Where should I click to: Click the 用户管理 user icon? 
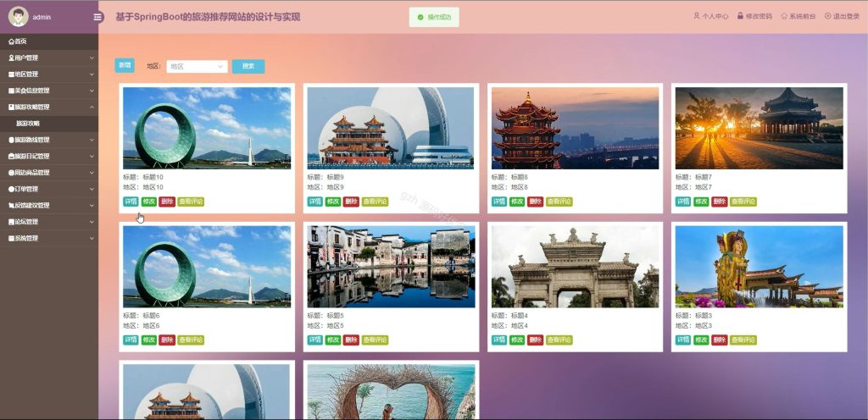[x=12, y=58]
